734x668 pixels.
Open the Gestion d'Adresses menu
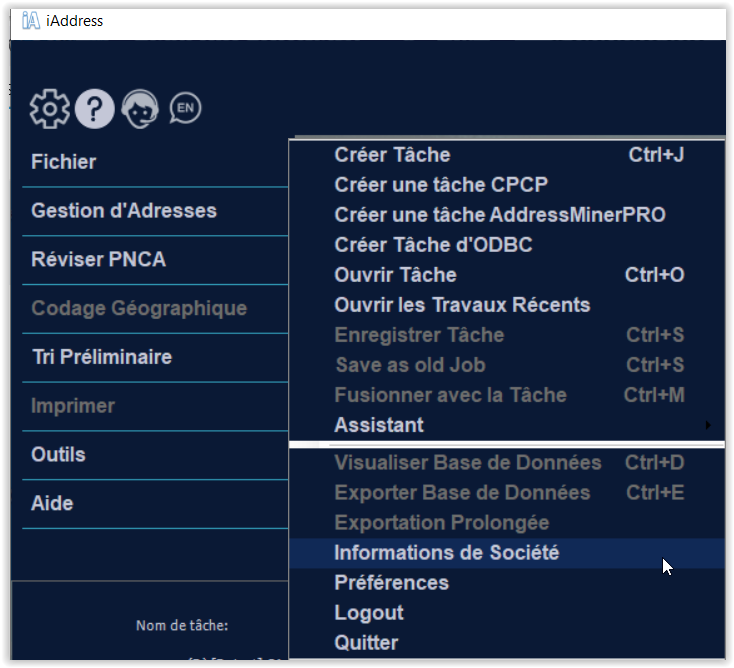[x=124, y=211]
